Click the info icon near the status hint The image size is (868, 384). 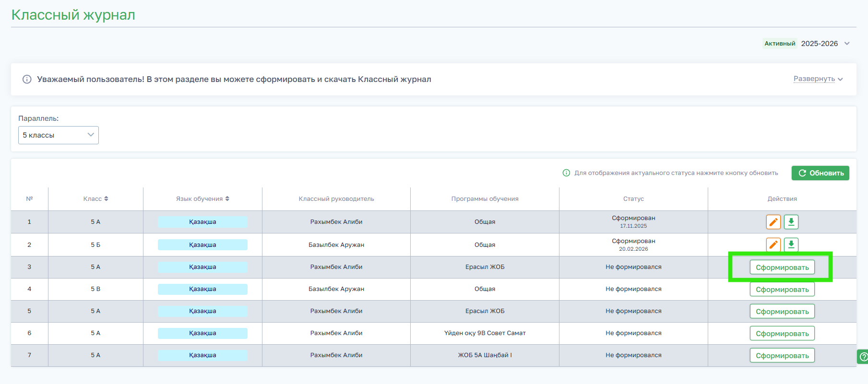tap(566, 173)
